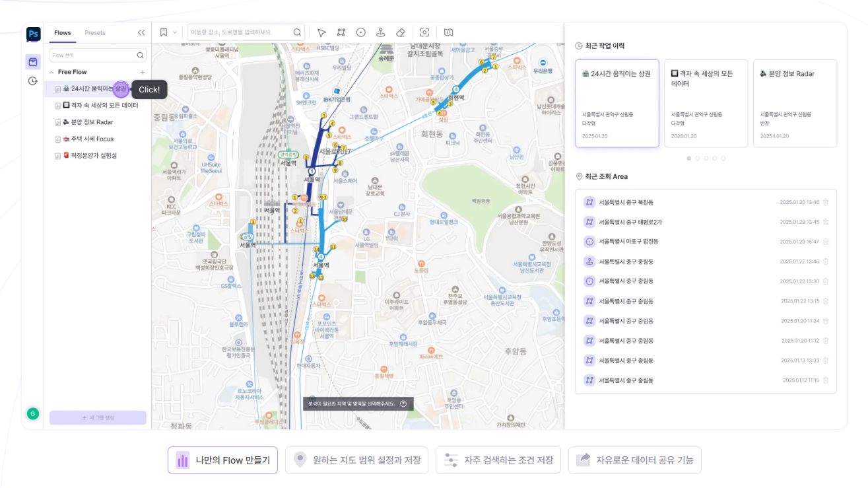Click the screen capture focus icon
Image resolution: width=868 pixels, height=488 pixels.
pos(424,32)
